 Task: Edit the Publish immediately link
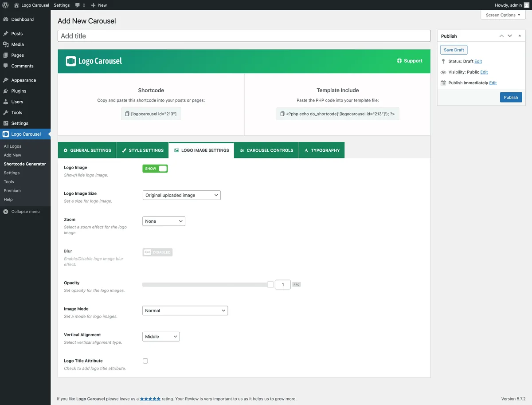(x=493, y=83)
